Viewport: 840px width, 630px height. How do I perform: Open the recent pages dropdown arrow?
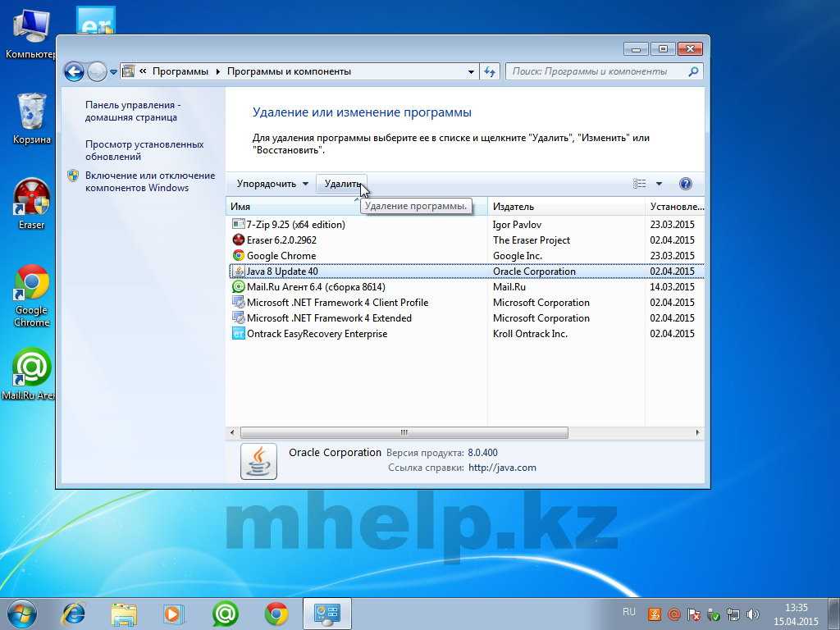[x=113, y=72]
